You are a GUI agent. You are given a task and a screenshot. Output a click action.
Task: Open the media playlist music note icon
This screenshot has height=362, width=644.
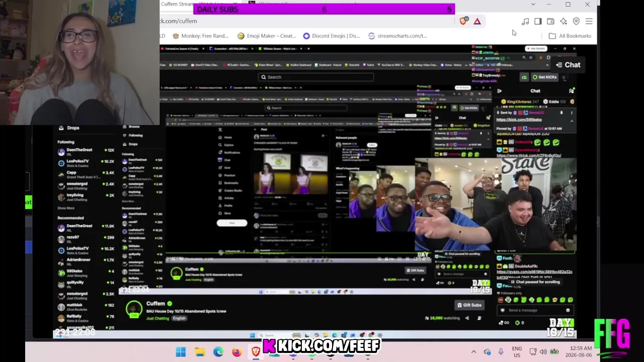(525, 22)
